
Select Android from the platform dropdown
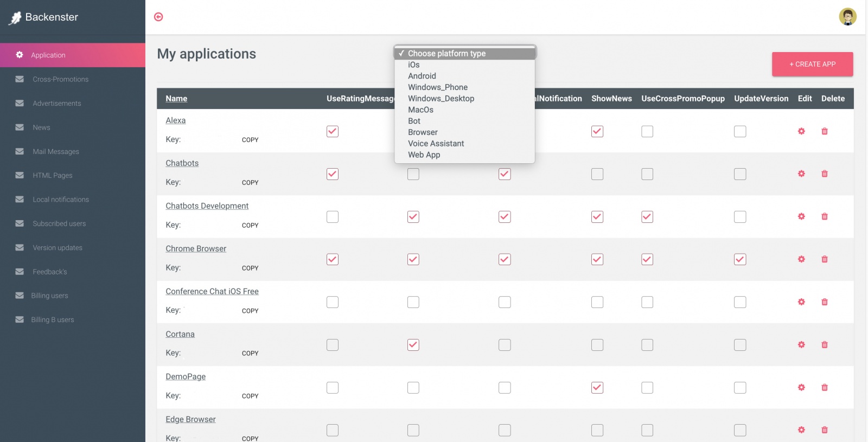(x=422, y=76)
